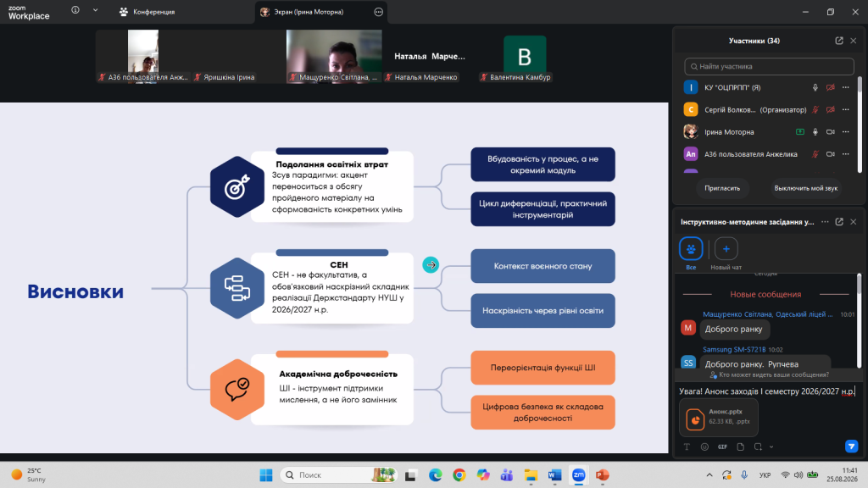
Task: Open more options for Ірина Моторна
Action: click(846, 131)
